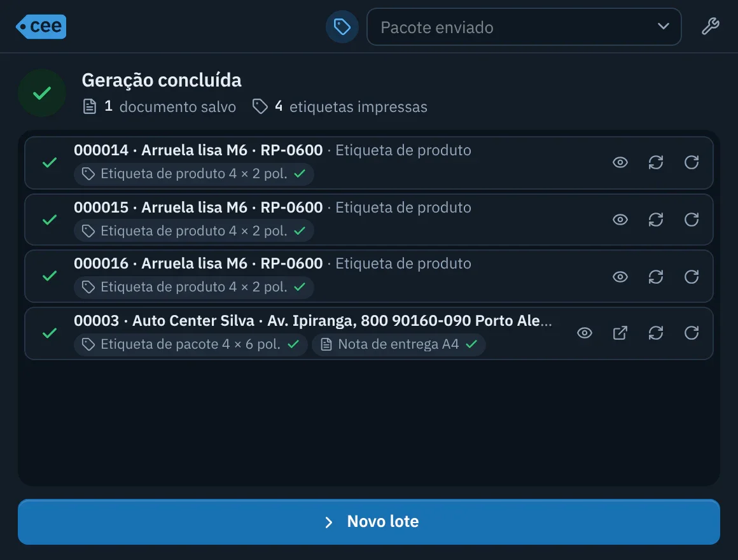Open Auto Center Silva document externally
738x560 pixels.
620,333
